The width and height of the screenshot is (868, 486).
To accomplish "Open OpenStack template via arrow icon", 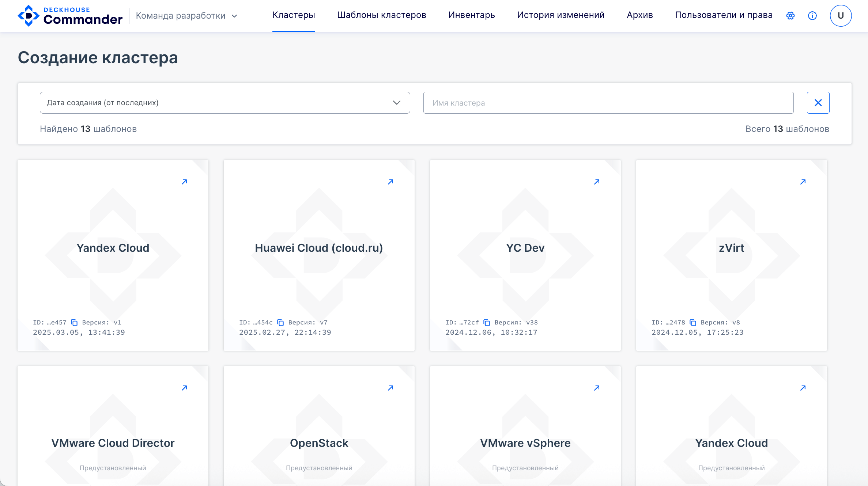I will 390,388.
